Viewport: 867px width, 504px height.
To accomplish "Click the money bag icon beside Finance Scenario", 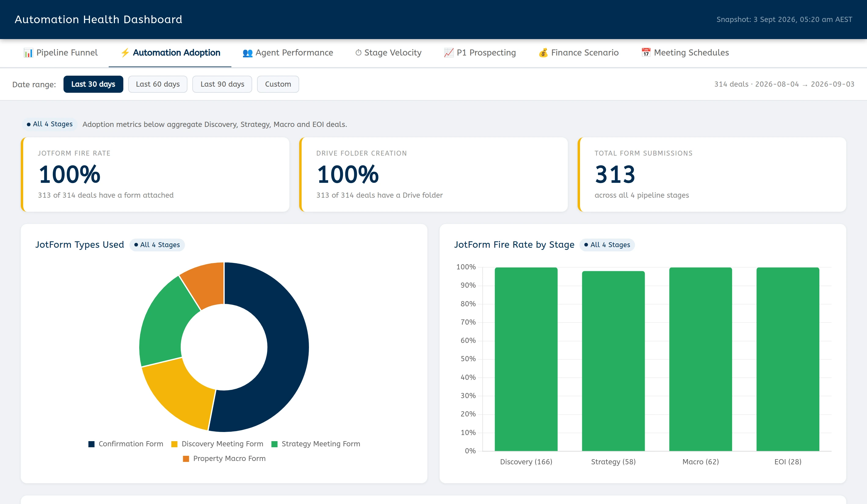I will click(x=543, y=52).
